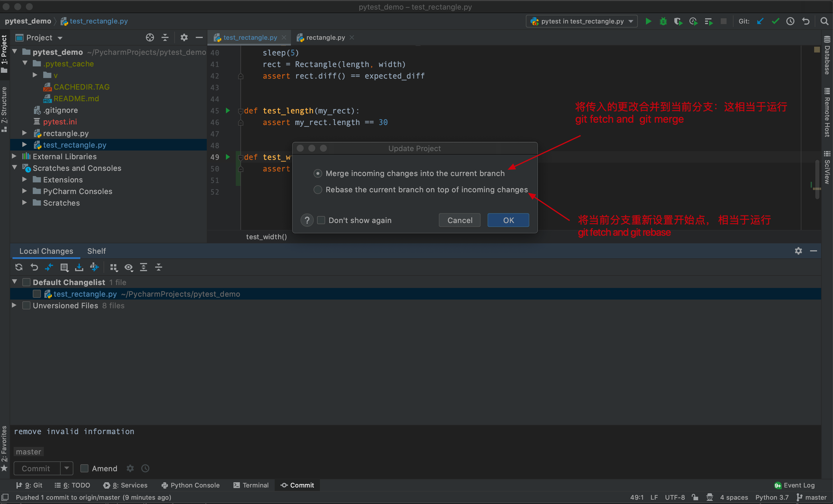Screen dimensions: 833x504
Task: Click the Git update project arrow
Action: click(x=760, y=21)
